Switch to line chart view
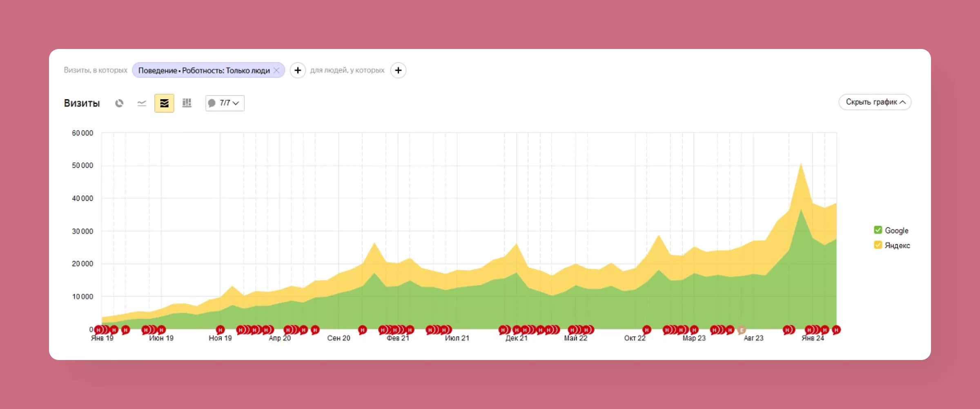The image size is (980, 409). coord(142,103)
